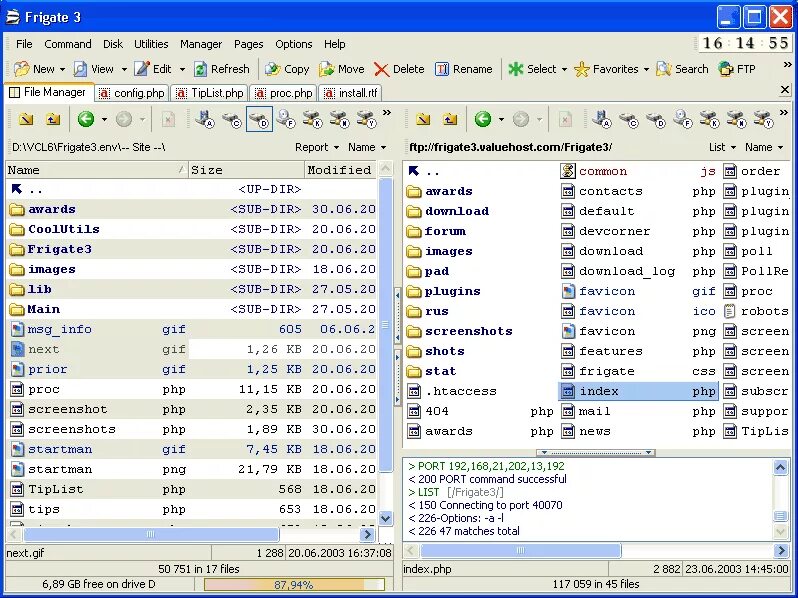Expand left panel Back history dropdown
The height and width of the screenshot is (598, 798).
point(104,120)
